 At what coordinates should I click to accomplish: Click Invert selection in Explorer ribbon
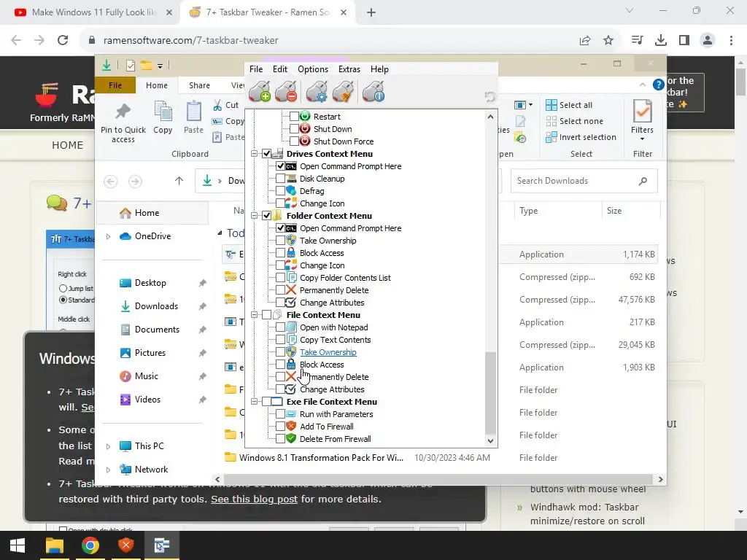pos(581,137)
